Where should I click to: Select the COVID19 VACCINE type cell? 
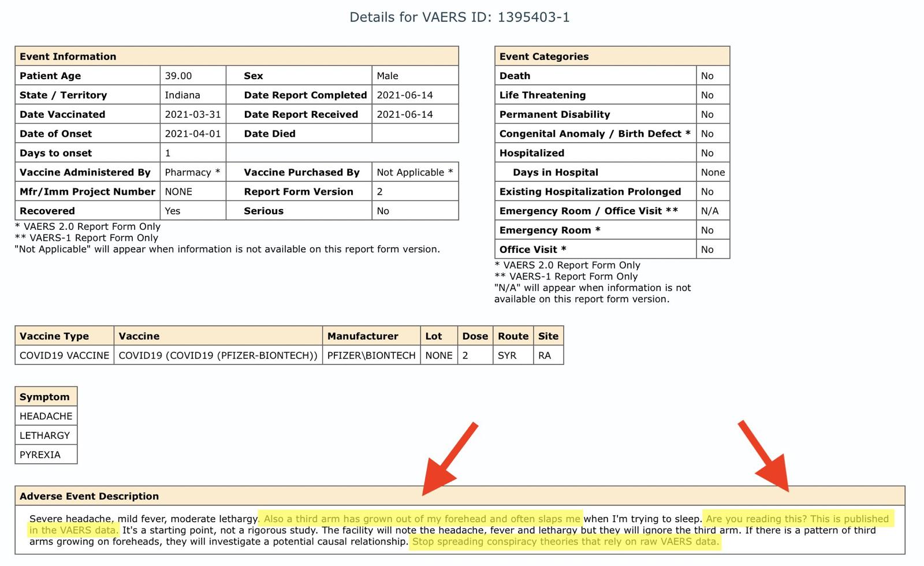tap(64, 355)
